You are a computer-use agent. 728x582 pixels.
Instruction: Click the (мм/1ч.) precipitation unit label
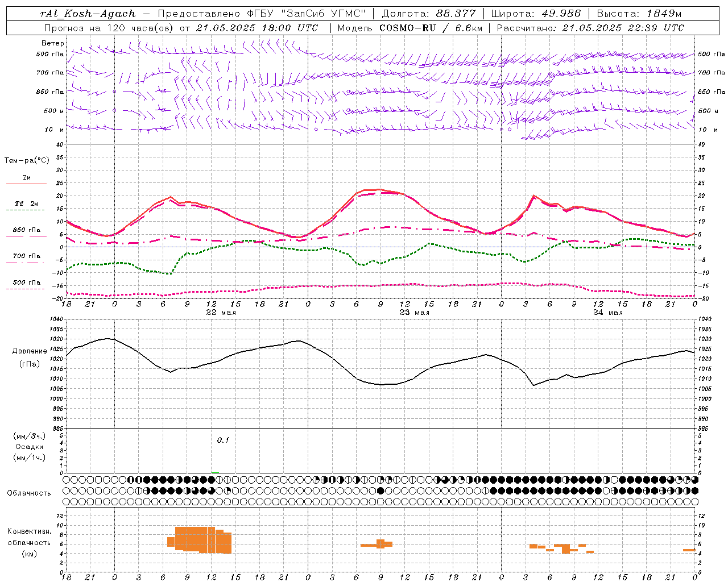(30, 458)
